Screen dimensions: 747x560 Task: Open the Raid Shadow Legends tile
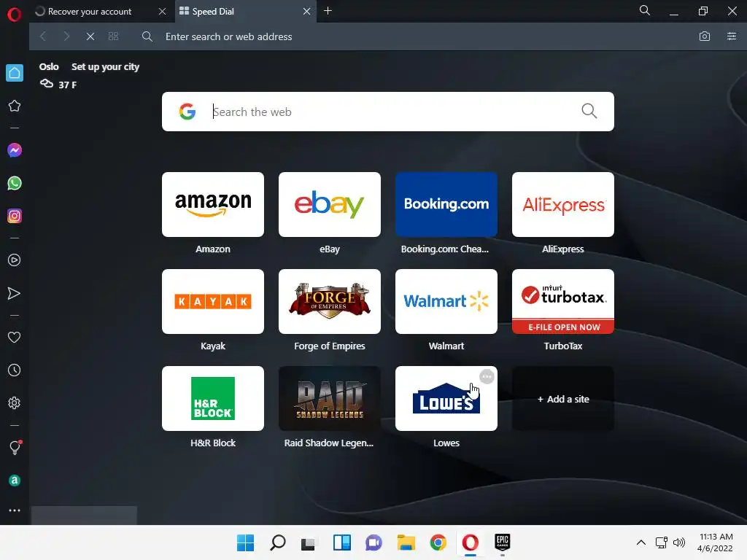[330, 399]
